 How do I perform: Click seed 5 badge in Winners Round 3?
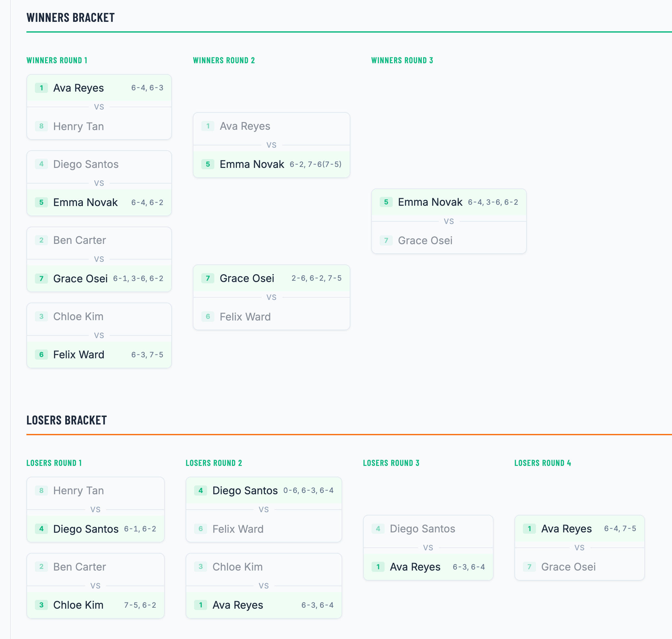(386, 202)
